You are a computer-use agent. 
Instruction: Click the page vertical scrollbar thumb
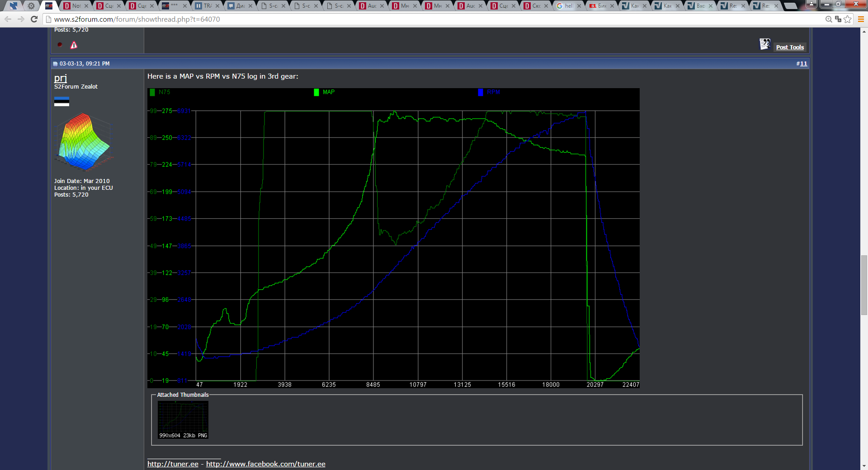click(x=864, y=285)
